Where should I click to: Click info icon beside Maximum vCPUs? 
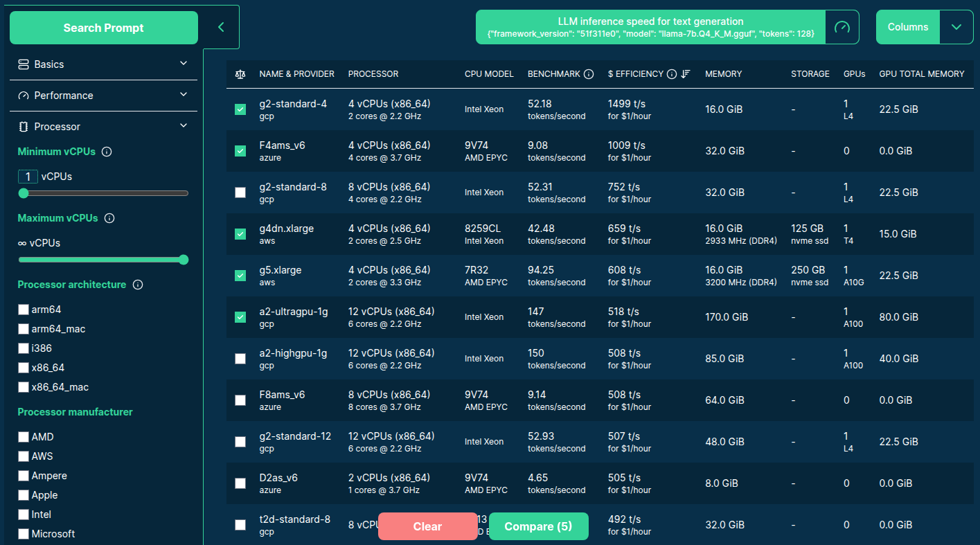(109, 218)
